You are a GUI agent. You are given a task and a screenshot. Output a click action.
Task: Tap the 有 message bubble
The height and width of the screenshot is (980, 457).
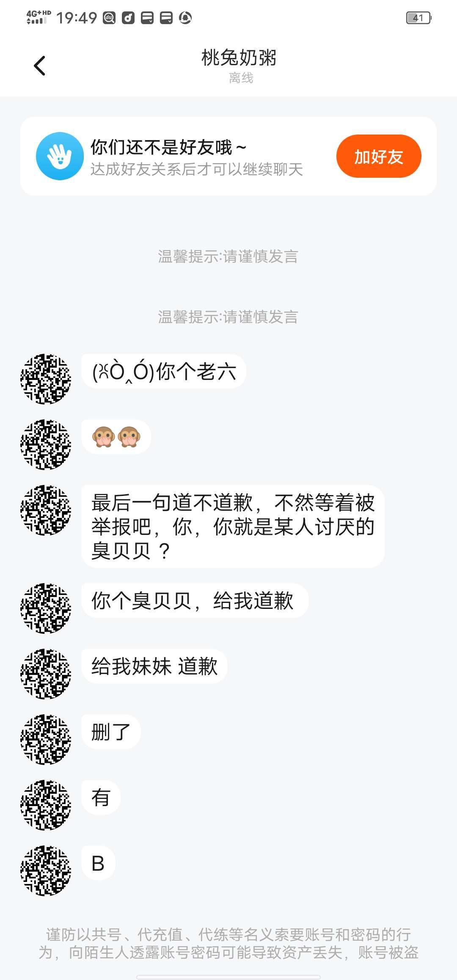[101, 798]
